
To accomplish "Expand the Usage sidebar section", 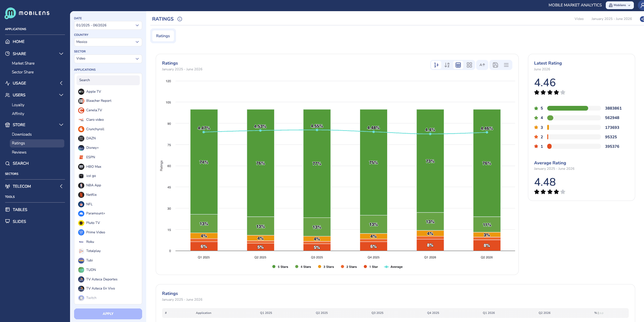I will [34, 83].
